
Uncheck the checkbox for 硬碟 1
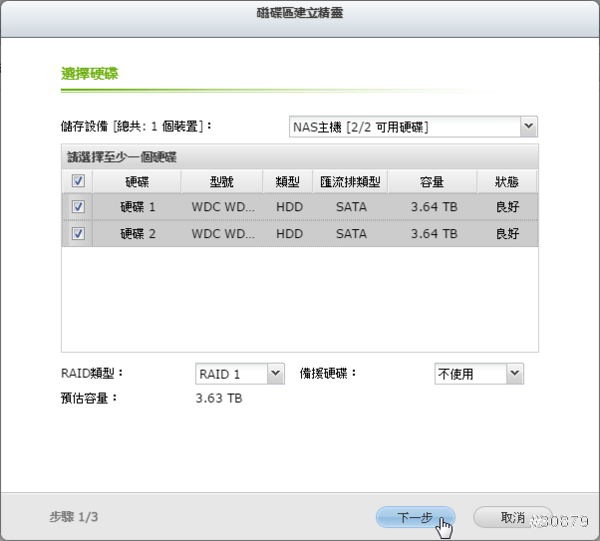tap(78, 207)
